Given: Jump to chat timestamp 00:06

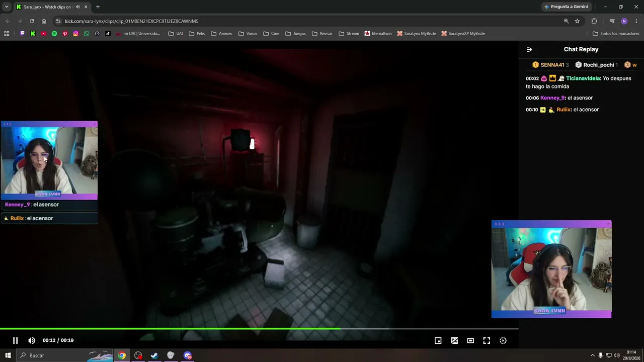Looking at the screenshot, I should [x=532, y=98].
